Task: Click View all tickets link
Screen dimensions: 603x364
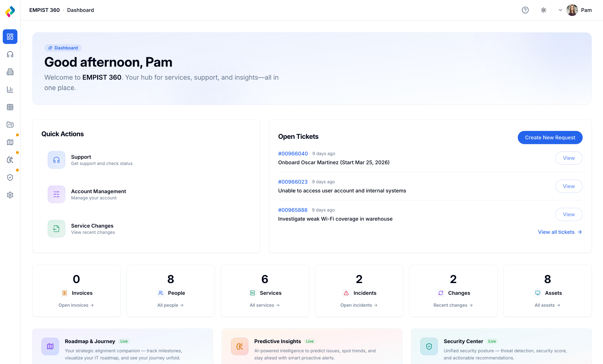Action: [559, 232]
